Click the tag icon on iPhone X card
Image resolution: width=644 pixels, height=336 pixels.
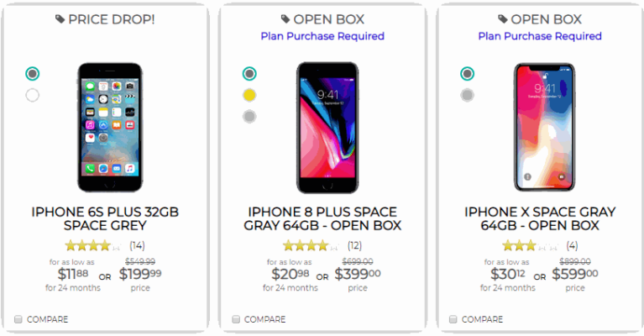[x=503, y=18]
